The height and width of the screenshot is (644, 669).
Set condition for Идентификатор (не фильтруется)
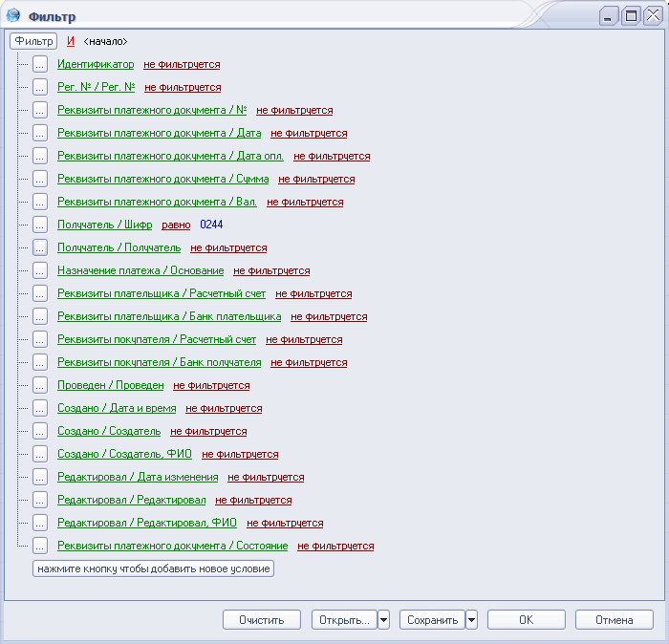point(182,64)
